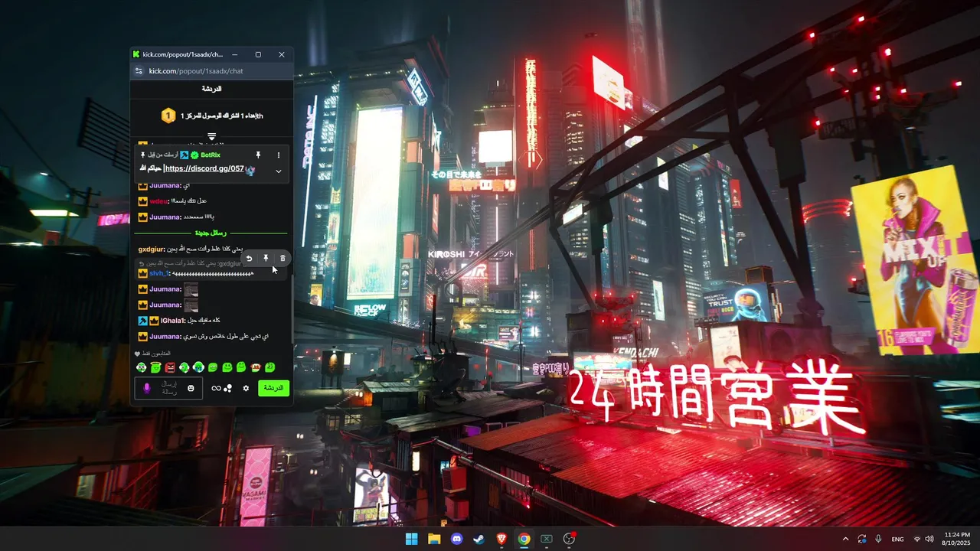Click the sync tray icon
This screenshot has width=980, height=551.
pyautogui.click(x=862, y=539)
